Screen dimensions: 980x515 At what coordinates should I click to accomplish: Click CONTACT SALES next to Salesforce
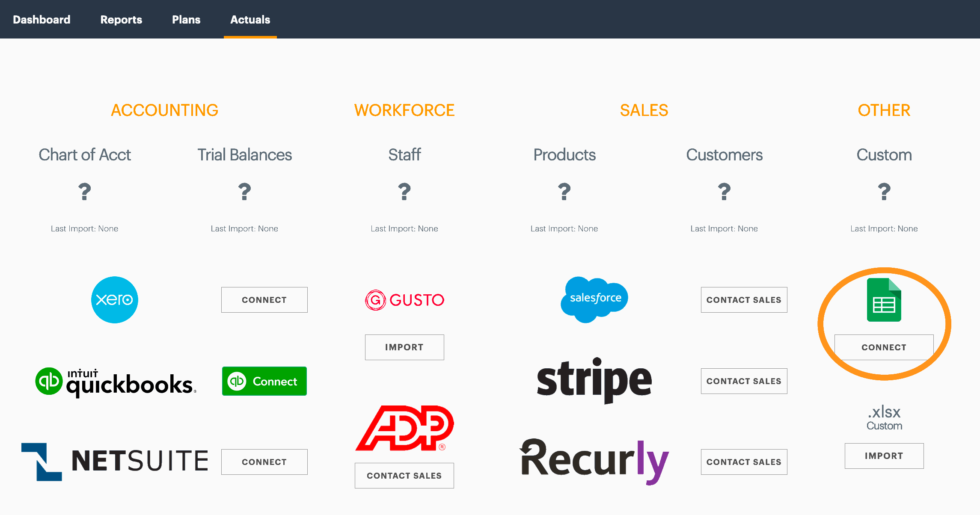pos(744,300)
